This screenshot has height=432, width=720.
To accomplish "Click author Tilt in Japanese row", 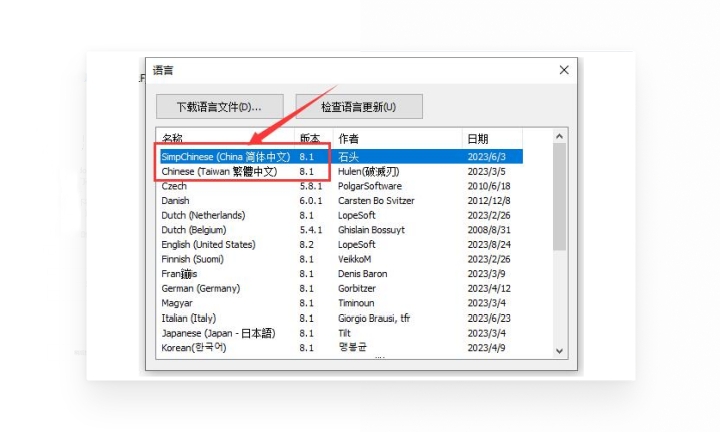I will click(x=344, y=333).
